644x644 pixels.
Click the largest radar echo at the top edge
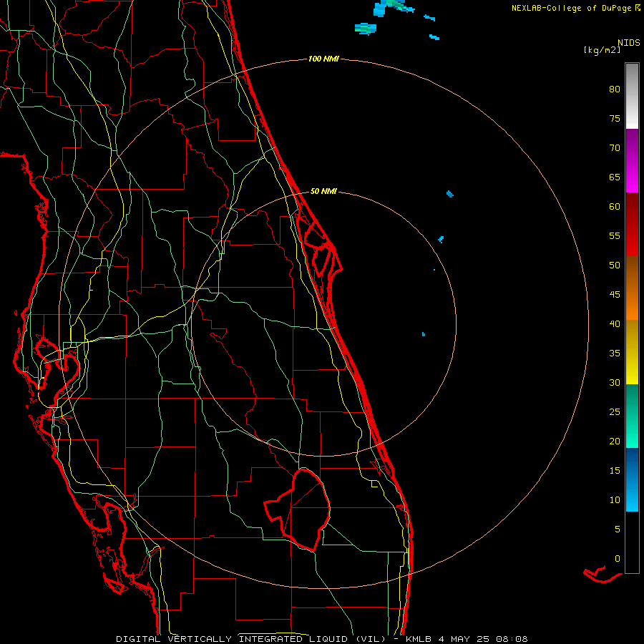click(x=394, y=7)
